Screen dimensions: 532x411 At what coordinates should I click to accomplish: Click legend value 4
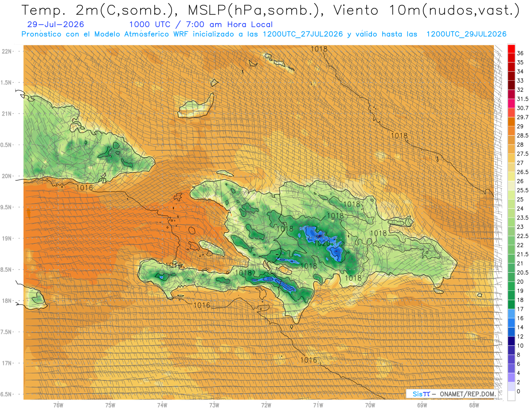519,373
